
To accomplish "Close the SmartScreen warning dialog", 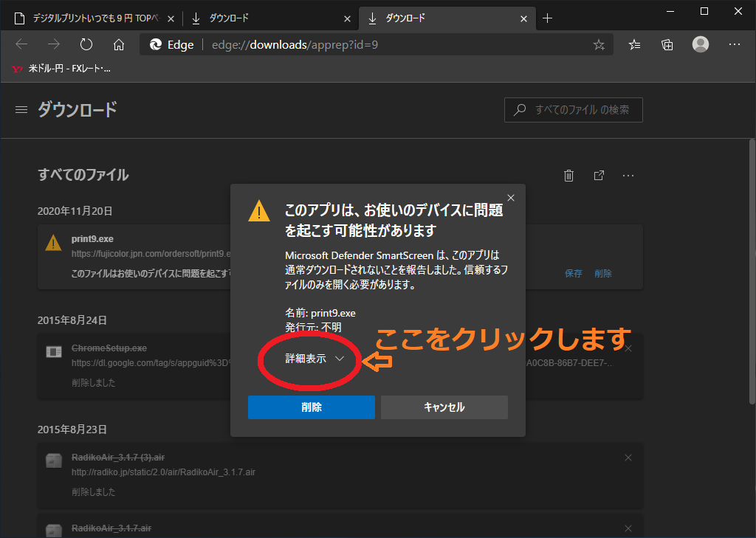I will [511, 198].
